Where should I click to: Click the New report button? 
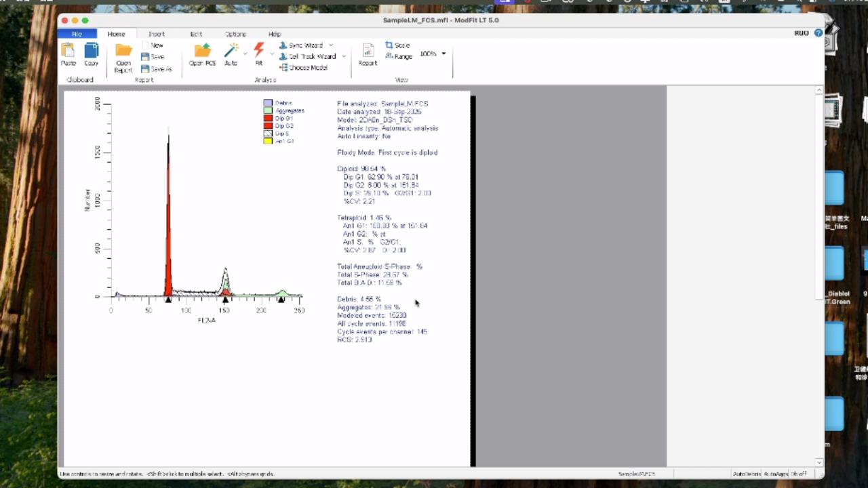[156, 45]
